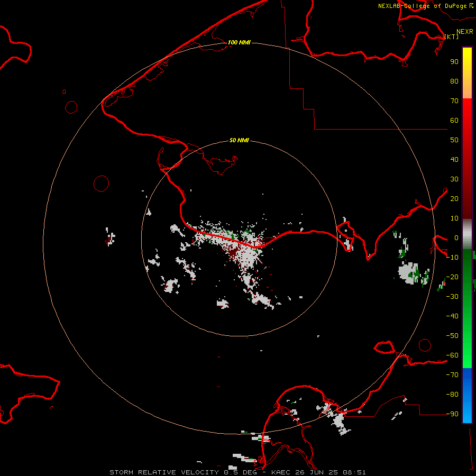Click the blue segment of the color bar
Image resolution: width=476 pixels, height=476 pixels.
(x=467, y=395)
